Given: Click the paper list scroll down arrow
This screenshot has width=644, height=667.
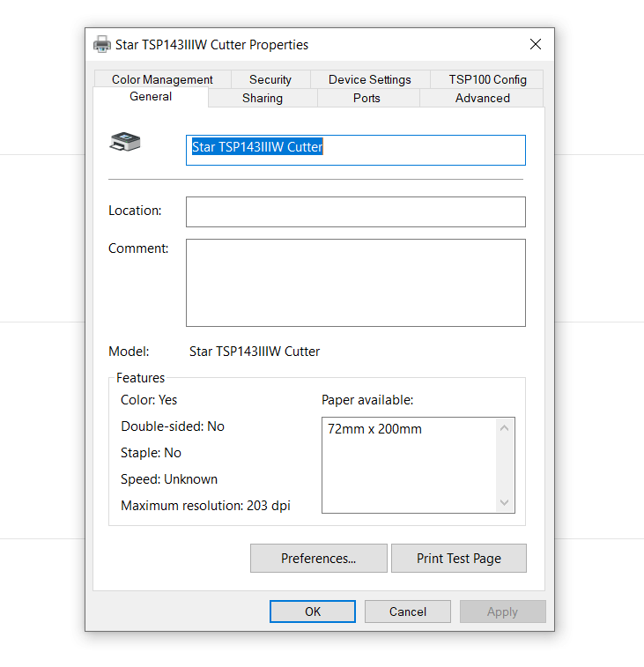Looking at the screenshot, I should coord(505,502).
